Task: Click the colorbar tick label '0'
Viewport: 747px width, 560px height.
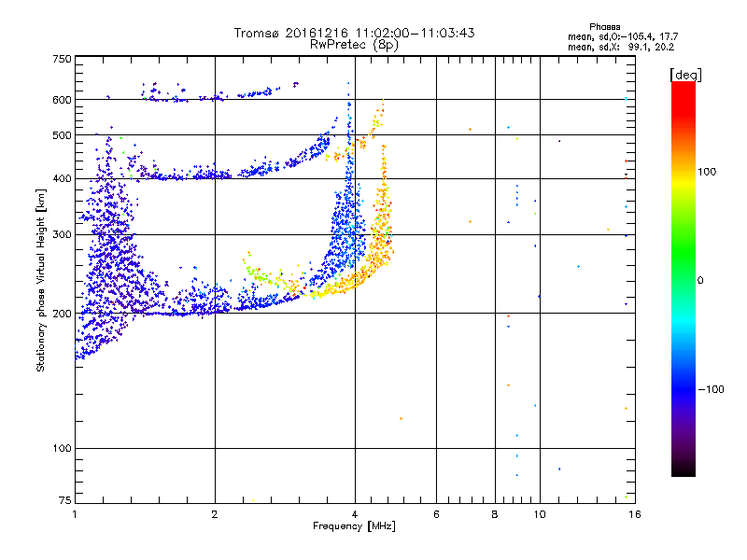Action: [x=700, y=281]
